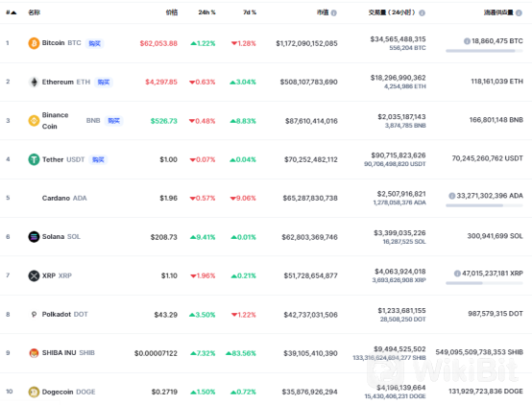Screen dimensions: 532x405
Task: Click the buy button next to BNB
Action: pos(113,121)
